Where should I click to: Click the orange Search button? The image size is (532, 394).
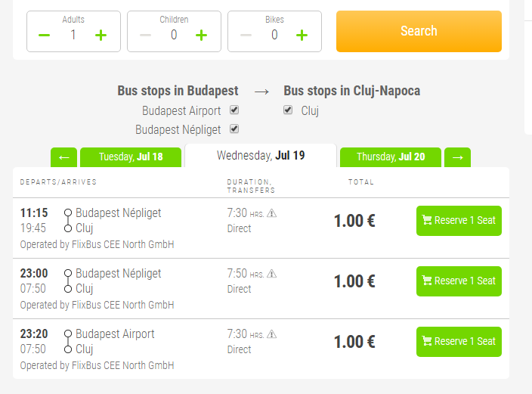(419, 31)
